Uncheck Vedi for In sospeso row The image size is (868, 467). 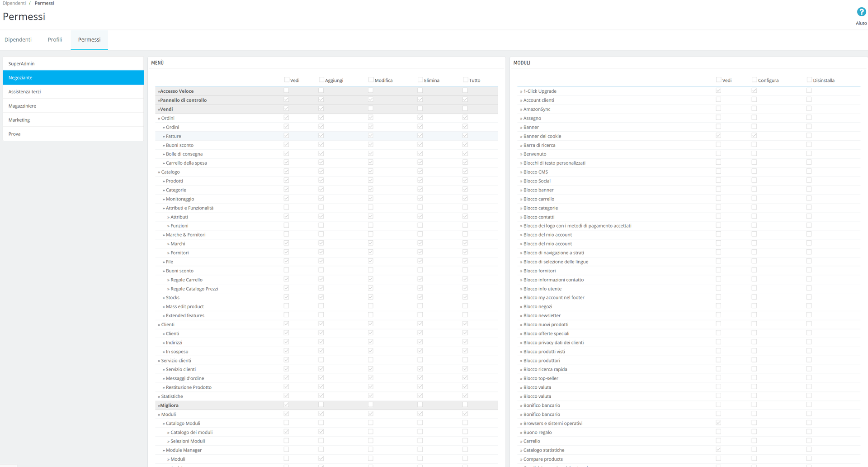pyautogui.click(x=286, y=351)
